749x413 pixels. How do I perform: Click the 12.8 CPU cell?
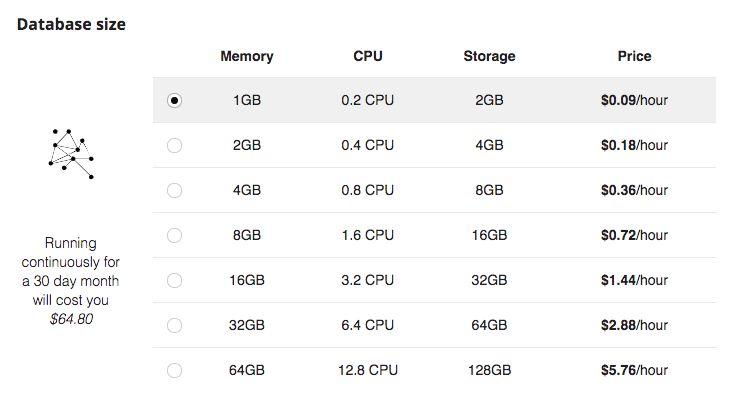point(368,370)
